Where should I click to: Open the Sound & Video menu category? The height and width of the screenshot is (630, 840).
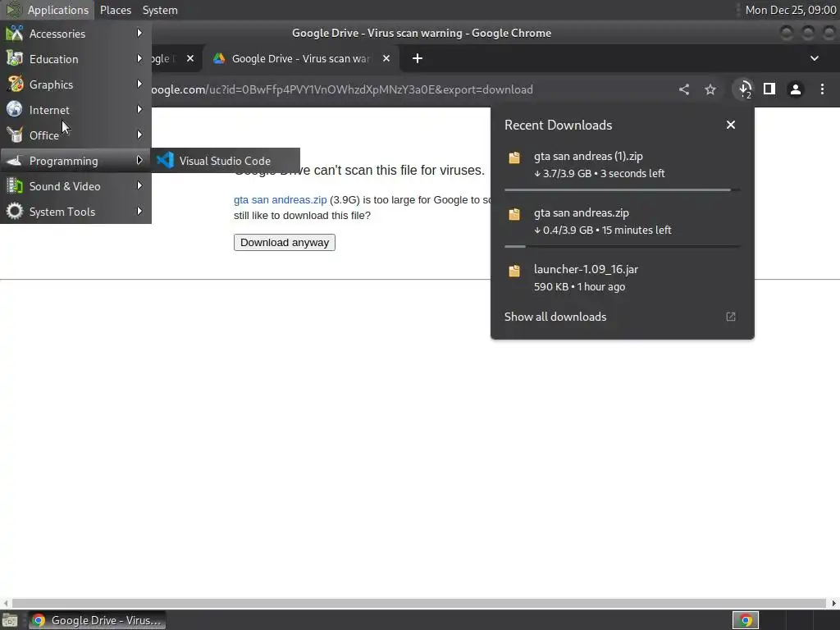tap(75, 186)
